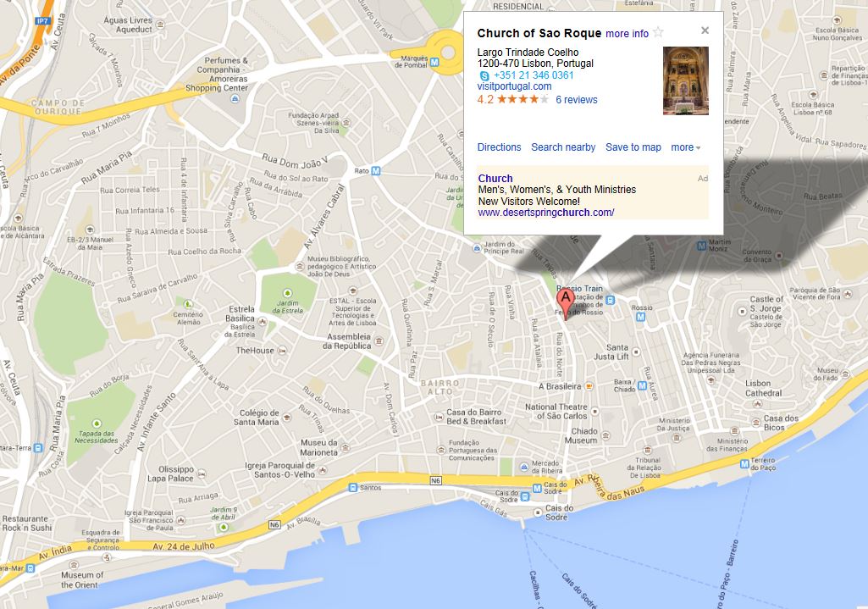868x609 pixels.
Task: Open the church interior photo thumbnail
Action: coord(685,80)
